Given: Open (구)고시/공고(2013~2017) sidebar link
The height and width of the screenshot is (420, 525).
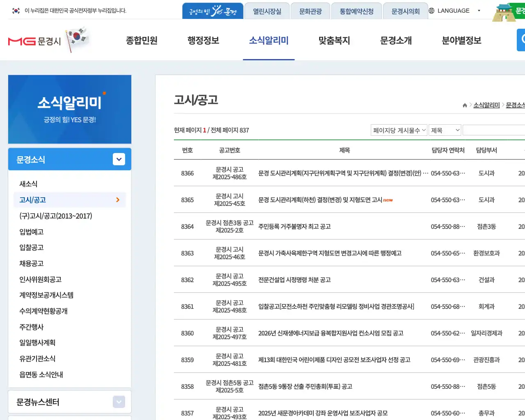Looking at the screenshot, I should coord(56,216).
